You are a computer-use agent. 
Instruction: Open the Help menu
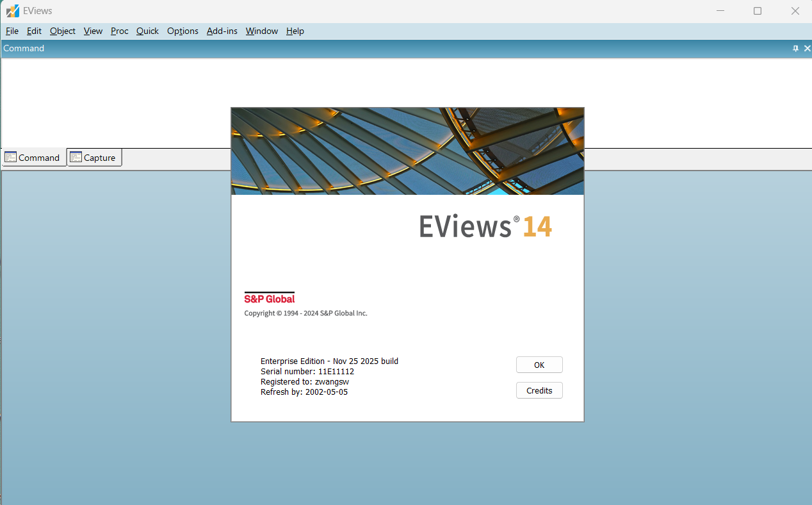pos(295,31)
